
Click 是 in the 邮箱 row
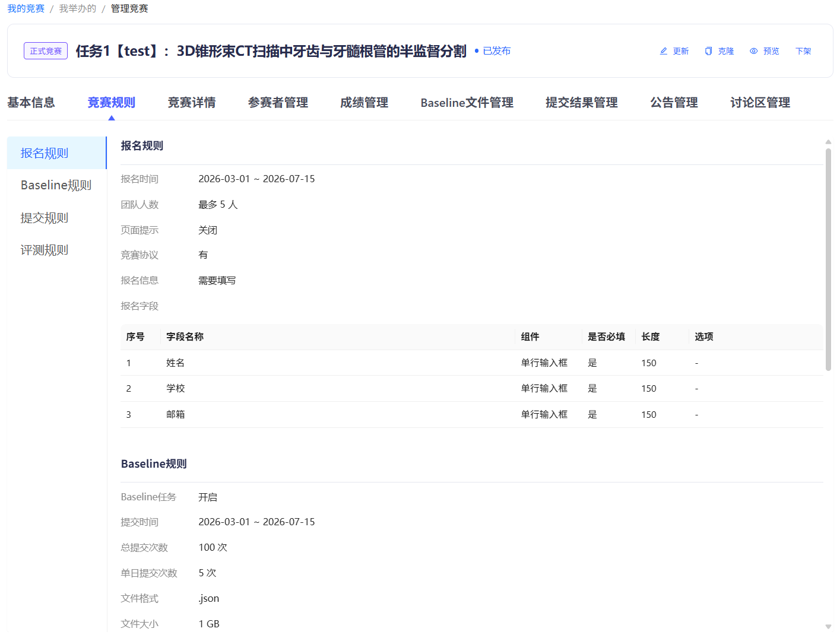tap(592, 414)
